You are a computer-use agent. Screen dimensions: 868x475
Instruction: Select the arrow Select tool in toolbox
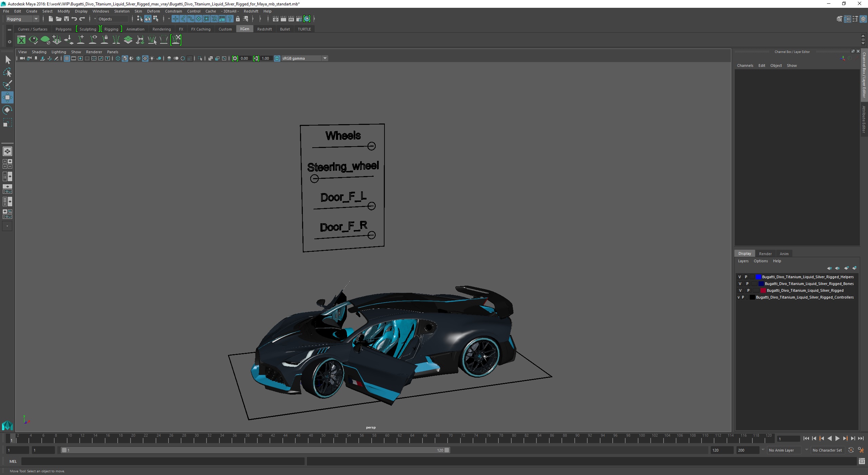(x=7, y=60)
